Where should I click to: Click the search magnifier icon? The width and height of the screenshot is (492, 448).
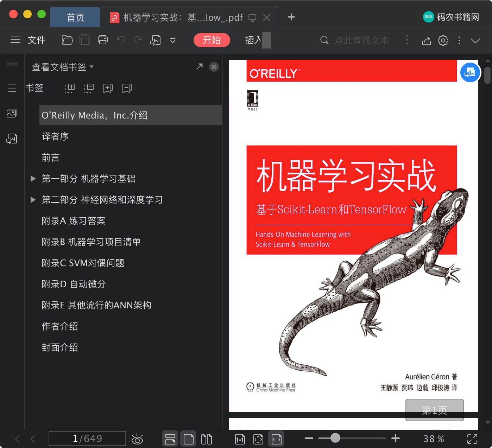click(x=324, y=40)
